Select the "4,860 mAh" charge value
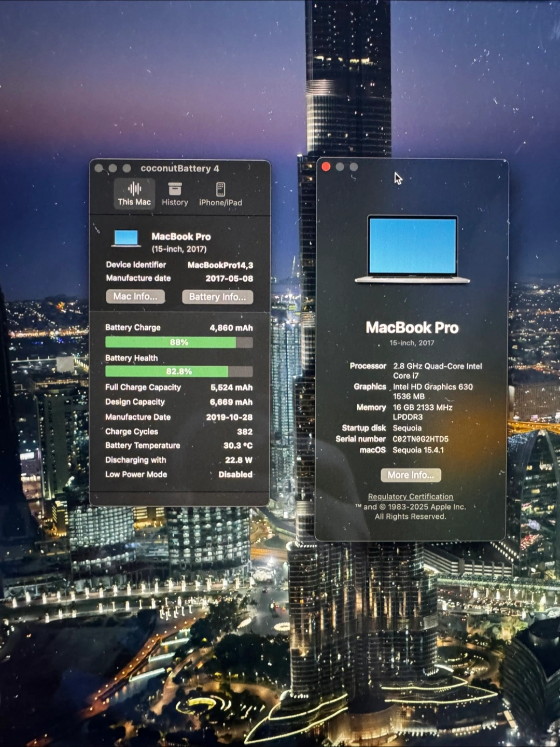Viewport: 560px width, 747px height. pyautogui.click(x=231, y=328)
